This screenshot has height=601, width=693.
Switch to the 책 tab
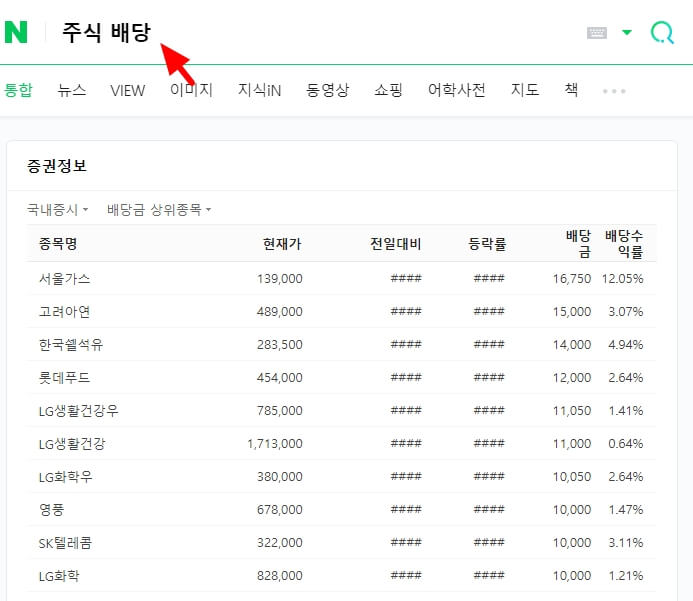[571, 90]
